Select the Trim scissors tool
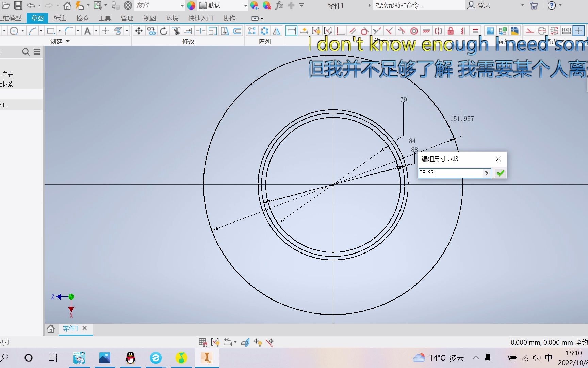 [176, 31]
